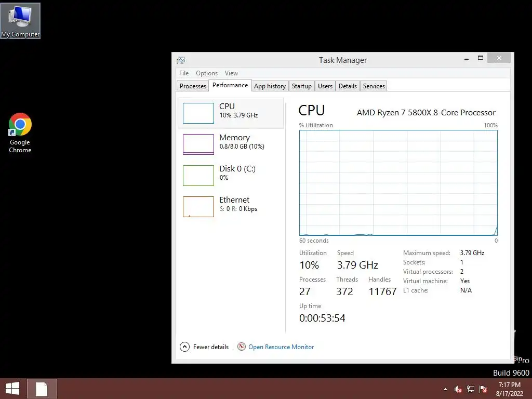This screenshot has height=399, width=532.
Task: Click the Memory mini graph thumbnail
Action: point(198,144)
